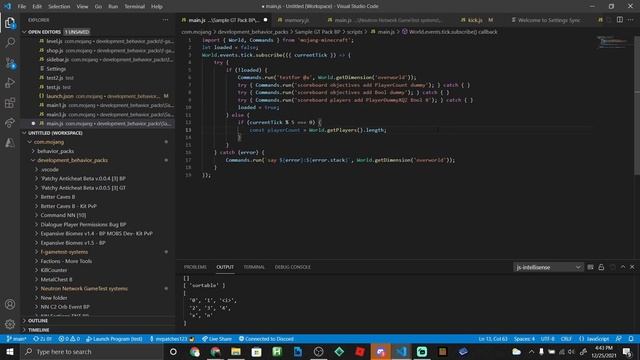The image size is (640, 360).
Task: Collapse the Untitled (Workspace) section
Action: click(97, 133)
